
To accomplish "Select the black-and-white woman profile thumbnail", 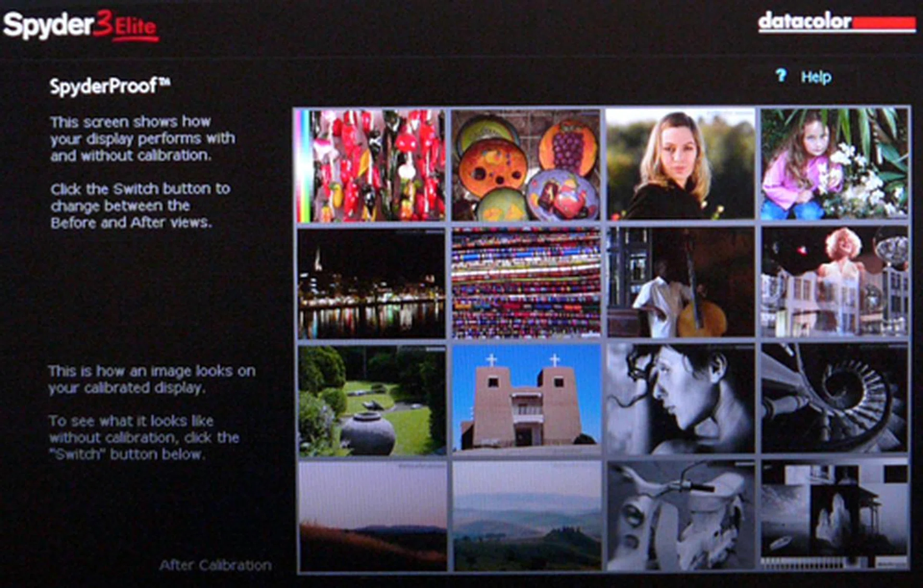I will click(x=680, y=400).
